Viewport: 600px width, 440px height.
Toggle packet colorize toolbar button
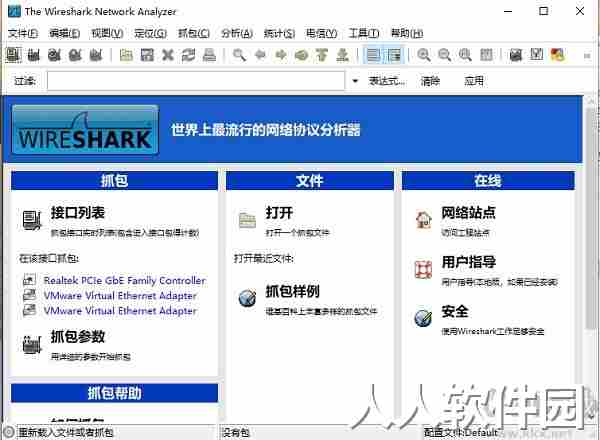point(373,55)
